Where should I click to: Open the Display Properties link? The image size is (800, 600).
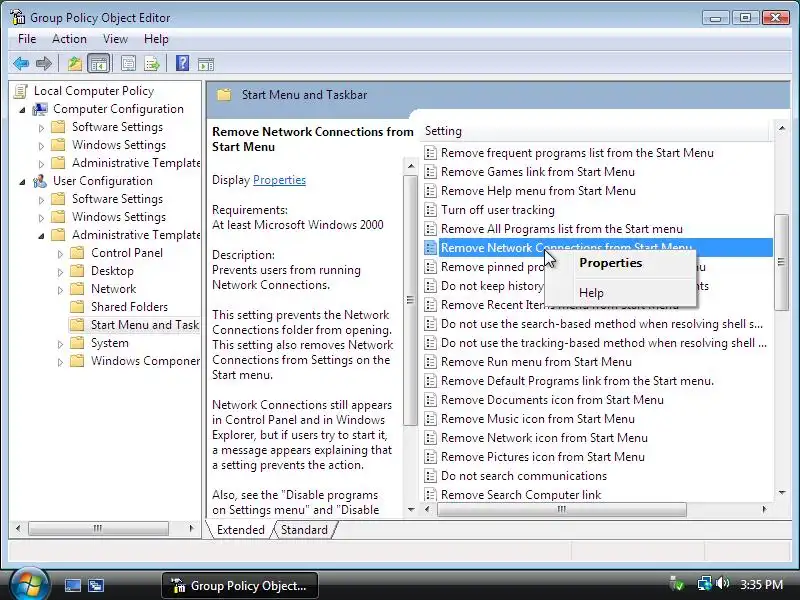[x=279, y=180]
